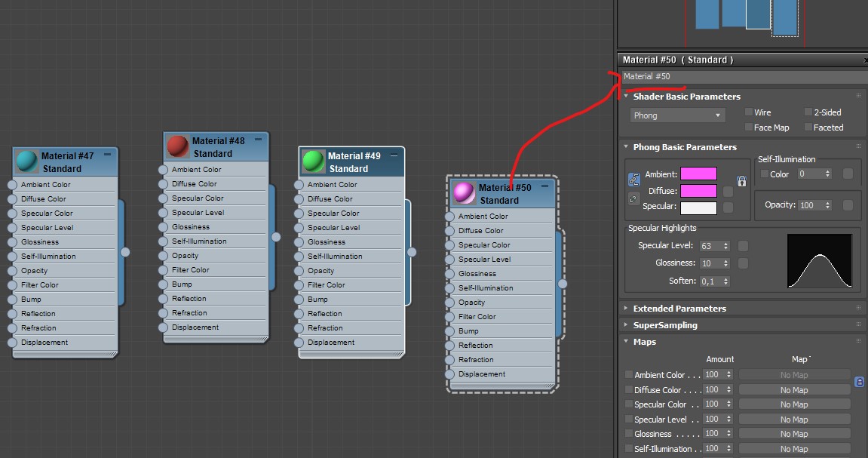Click the Material #50 Standard panel title
This screenshot has height=458, width=868.
677,60
